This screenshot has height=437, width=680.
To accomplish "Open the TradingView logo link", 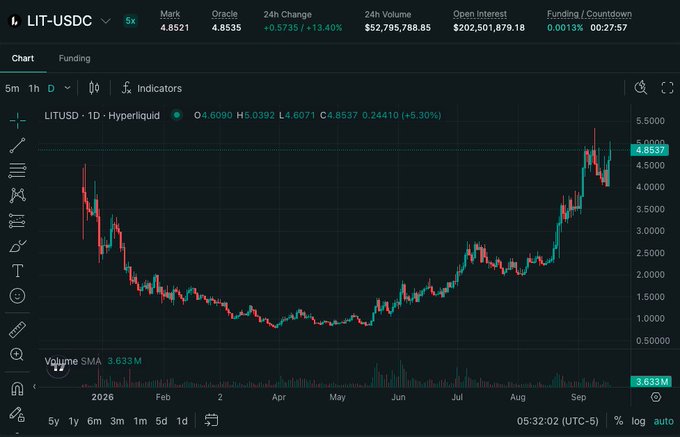I will click(58, 368).
